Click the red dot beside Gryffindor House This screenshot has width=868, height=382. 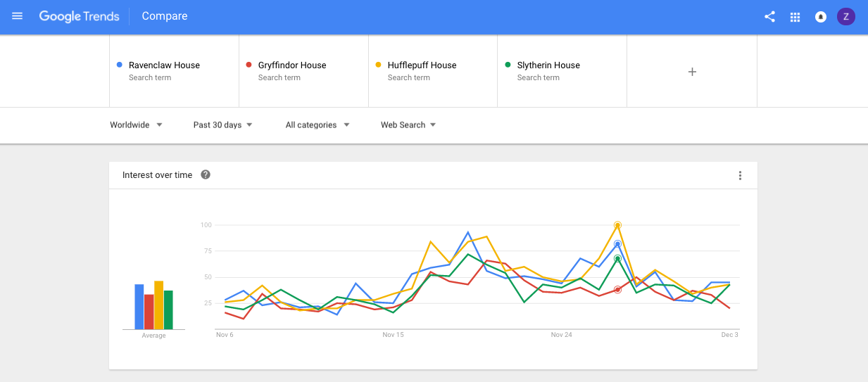tap(249, 65)
